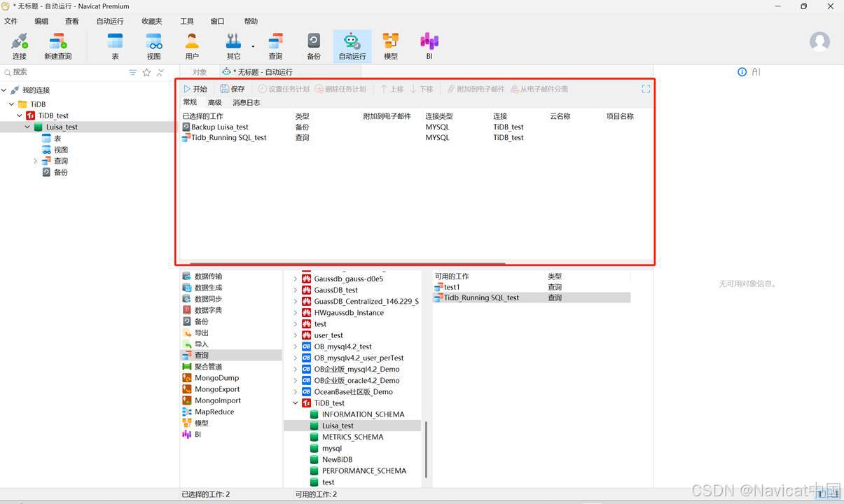Switch to the 高级 tab

coord(214,102)
